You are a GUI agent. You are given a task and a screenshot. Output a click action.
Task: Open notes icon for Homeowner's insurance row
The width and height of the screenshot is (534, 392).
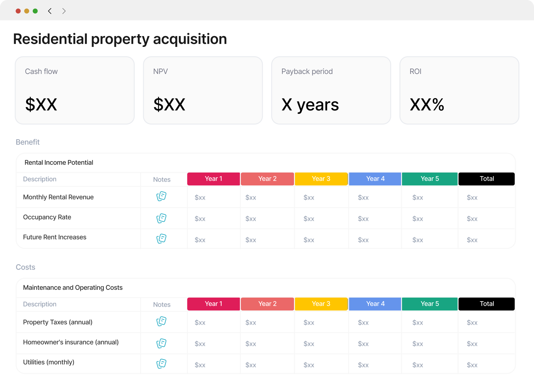click(x=161, y=343)
